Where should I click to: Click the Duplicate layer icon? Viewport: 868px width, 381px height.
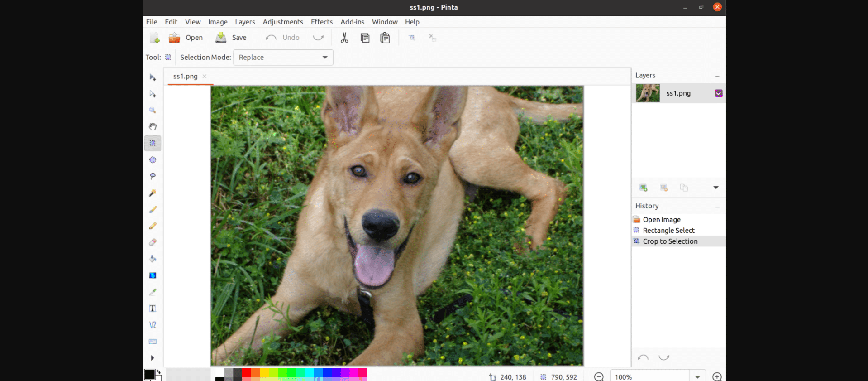pyautogui.click(x=684, y=188)
